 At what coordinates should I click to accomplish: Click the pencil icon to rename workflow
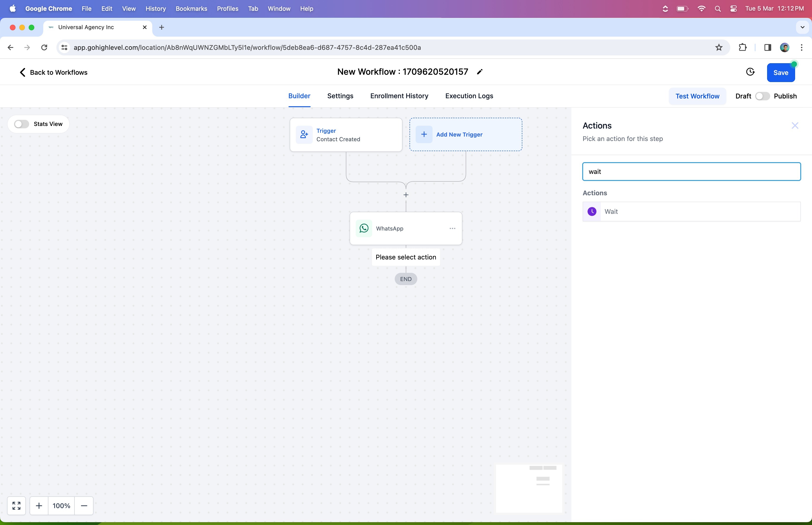[x=480, y=72]
